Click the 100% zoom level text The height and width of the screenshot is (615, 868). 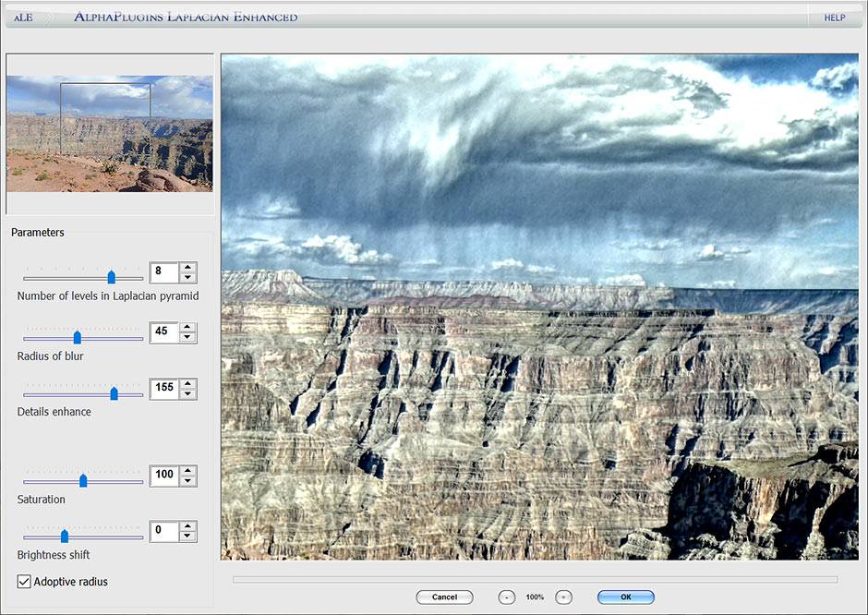coord(535,597)
